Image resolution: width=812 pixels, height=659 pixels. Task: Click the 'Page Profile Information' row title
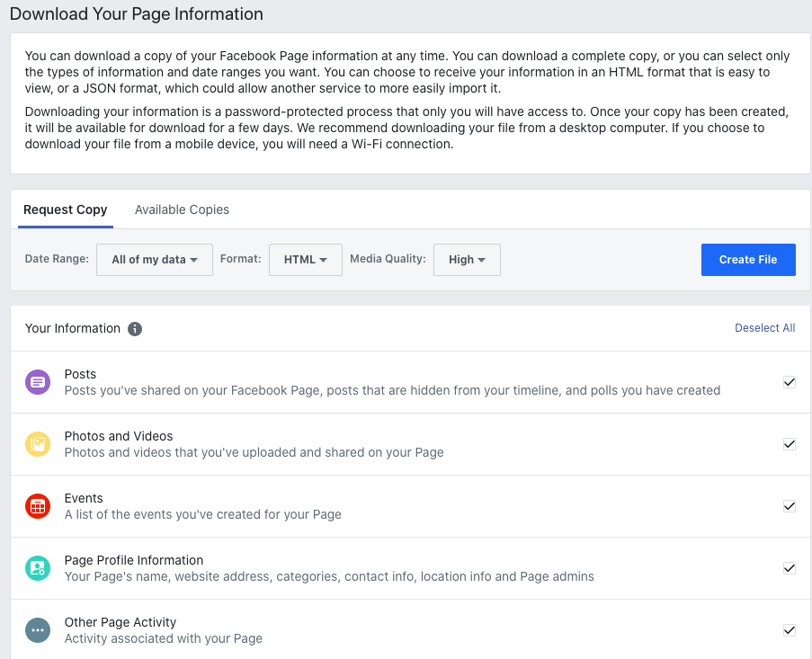pos(134,561)
